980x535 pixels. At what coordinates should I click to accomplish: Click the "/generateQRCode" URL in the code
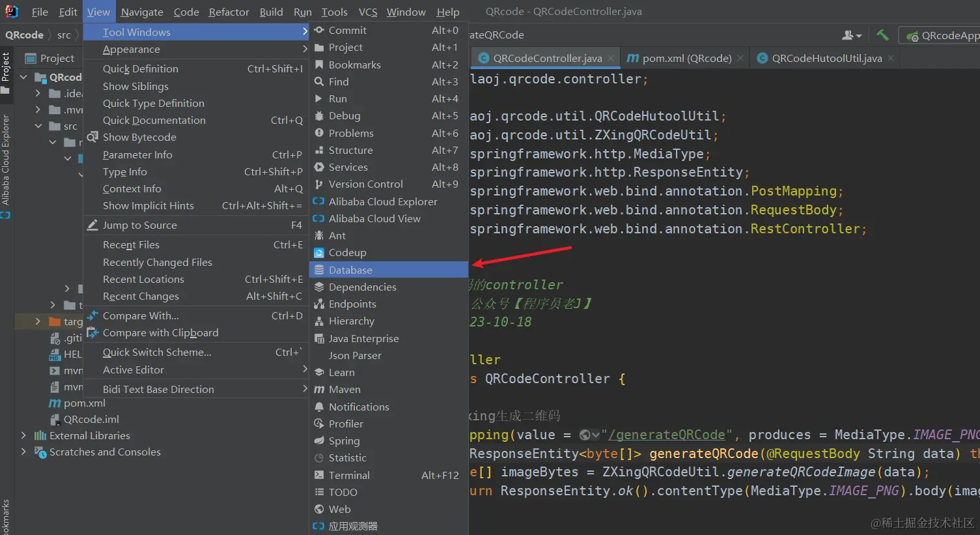point(666,435)
